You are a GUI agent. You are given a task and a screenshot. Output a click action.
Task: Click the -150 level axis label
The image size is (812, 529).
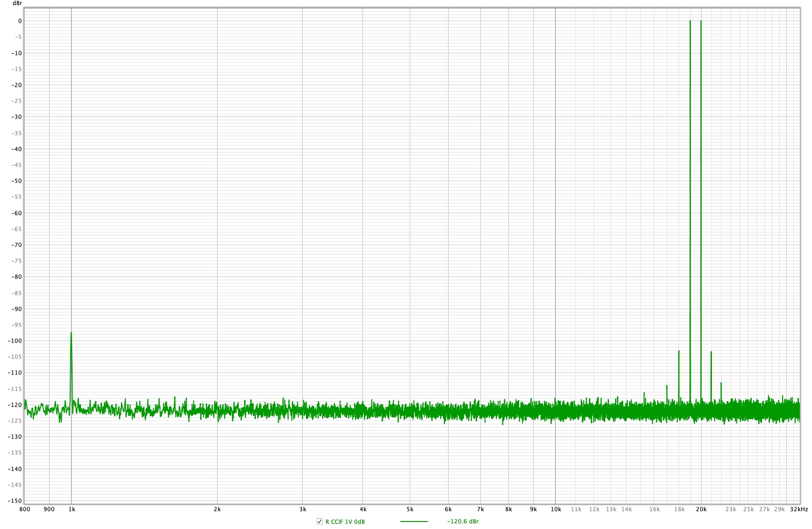coord(14,501)
